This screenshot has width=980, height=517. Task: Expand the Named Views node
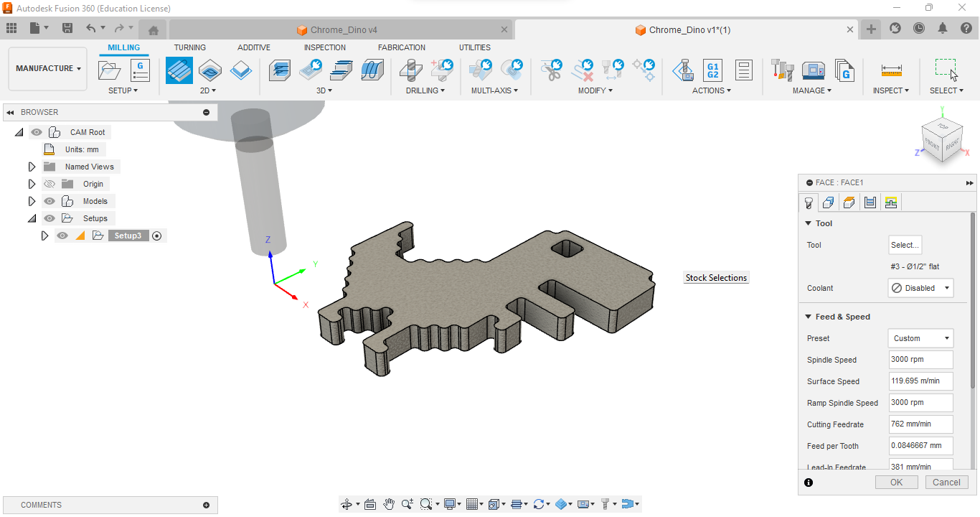tap(32, 167)
